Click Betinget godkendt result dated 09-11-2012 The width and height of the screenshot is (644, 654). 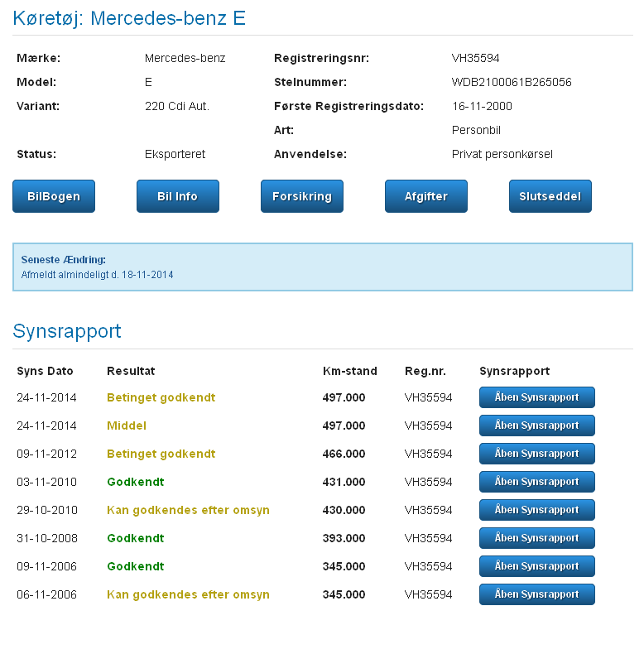(161, 454)
